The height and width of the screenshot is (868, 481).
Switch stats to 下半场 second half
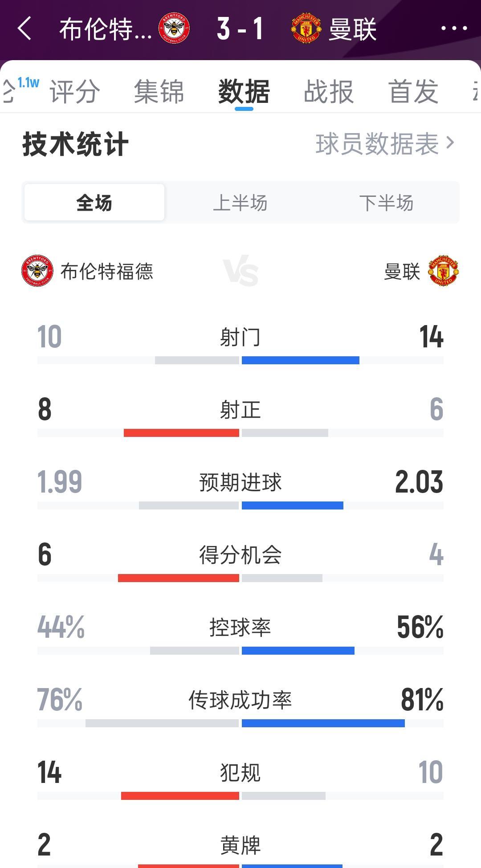pyautogui.click(x=386, y=203)
